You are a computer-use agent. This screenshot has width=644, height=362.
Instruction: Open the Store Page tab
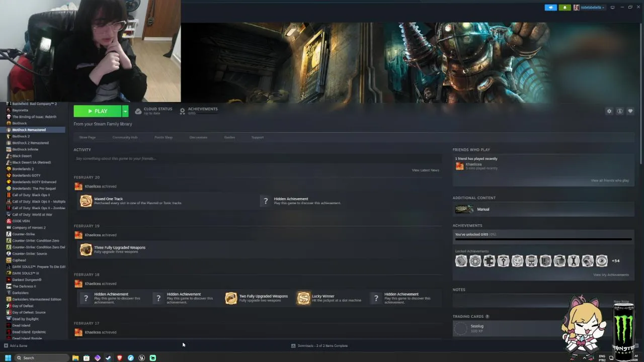tap(87, 137)
